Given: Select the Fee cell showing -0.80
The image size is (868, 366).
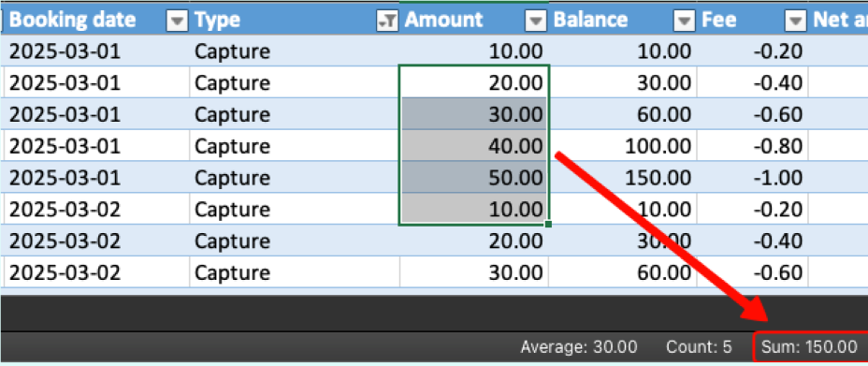Looking at the screenshot, I should [752, 146].
